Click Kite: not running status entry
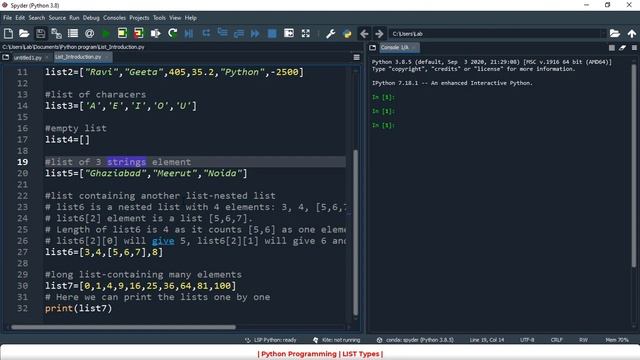Viewport: 640px width, 360px height. 336,340
